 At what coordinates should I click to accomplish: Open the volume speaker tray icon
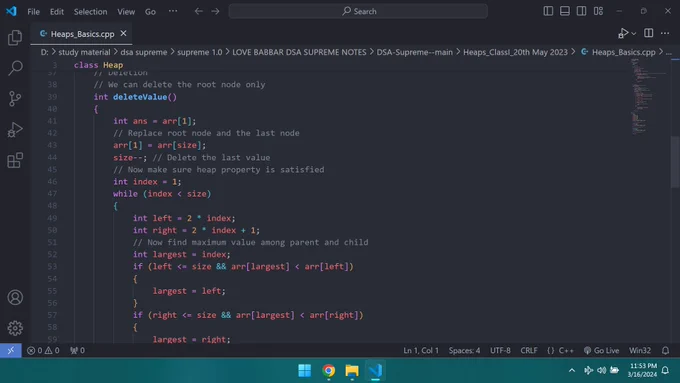click(x=602, y=370)
